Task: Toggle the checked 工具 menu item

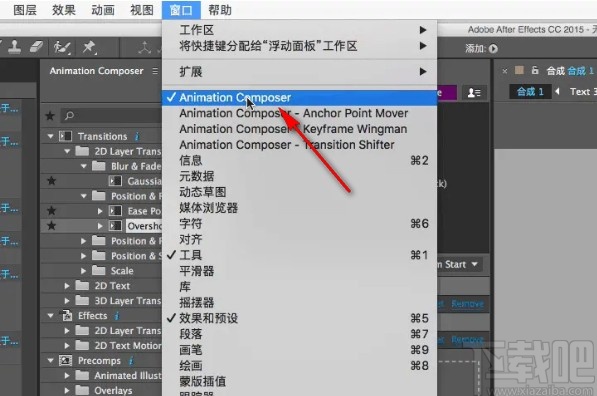Action: (300, 255)
